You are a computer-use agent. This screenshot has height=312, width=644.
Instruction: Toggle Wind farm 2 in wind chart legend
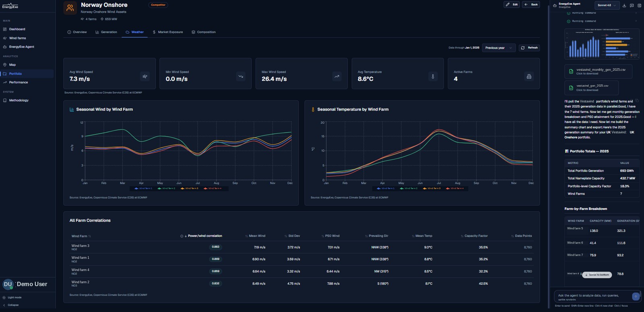pyautogui.click(x=167, y=188)
